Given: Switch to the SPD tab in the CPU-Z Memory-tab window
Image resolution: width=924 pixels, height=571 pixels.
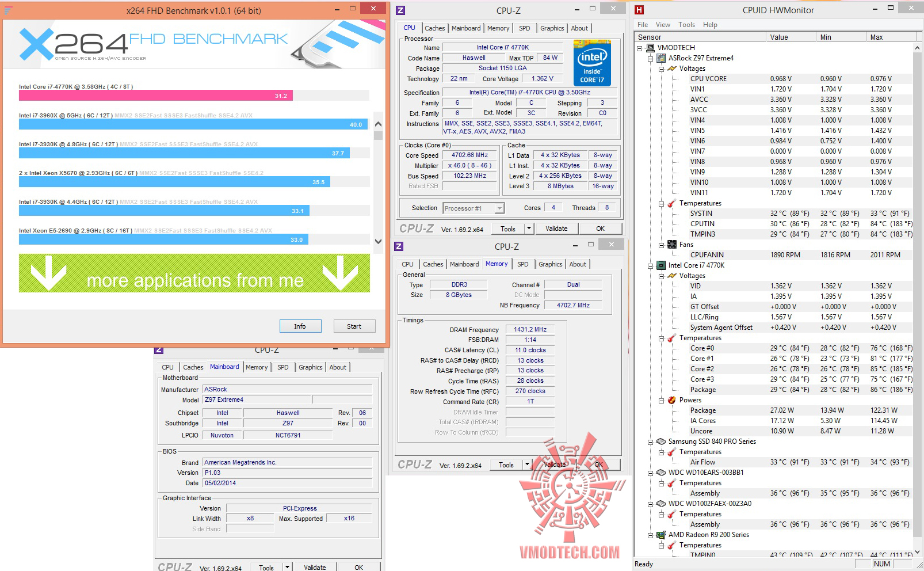Looking at the screenshot, I should [x=522, y=264].
